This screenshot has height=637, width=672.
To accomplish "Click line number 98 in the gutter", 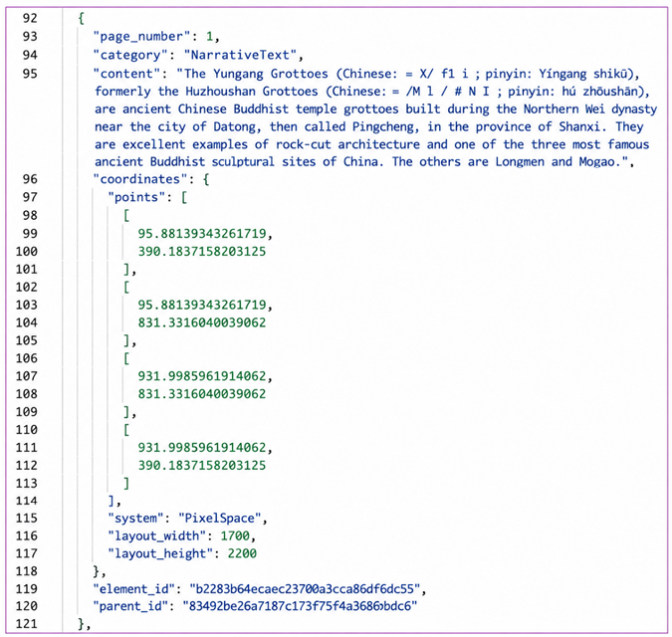I will (30, 215).
